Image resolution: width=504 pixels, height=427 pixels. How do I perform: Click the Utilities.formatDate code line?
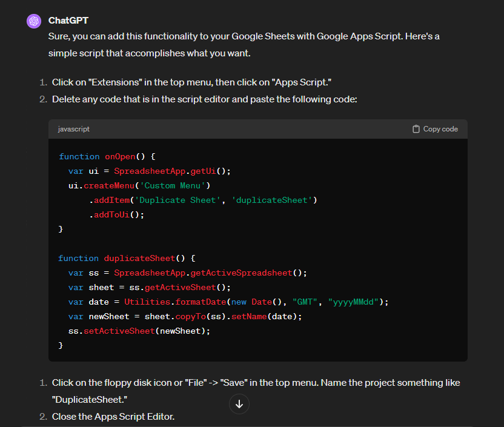228,302
